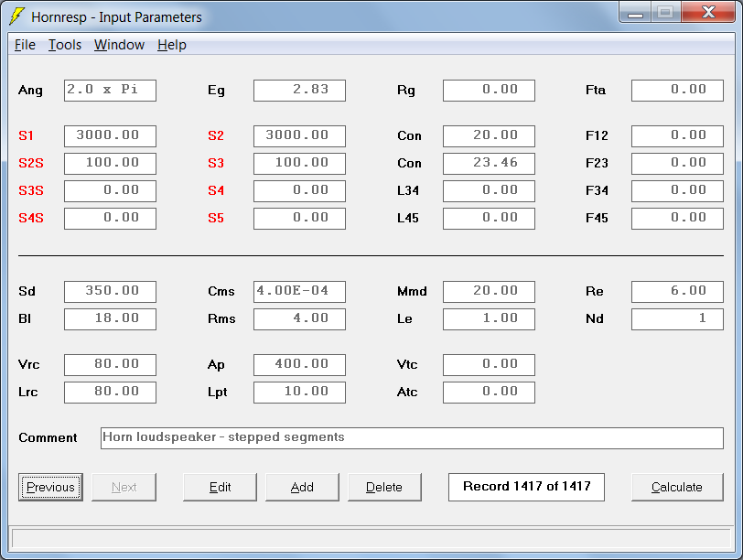Open the Window menu
This screenshot has height=560, width=743.
tap(119, 45)
